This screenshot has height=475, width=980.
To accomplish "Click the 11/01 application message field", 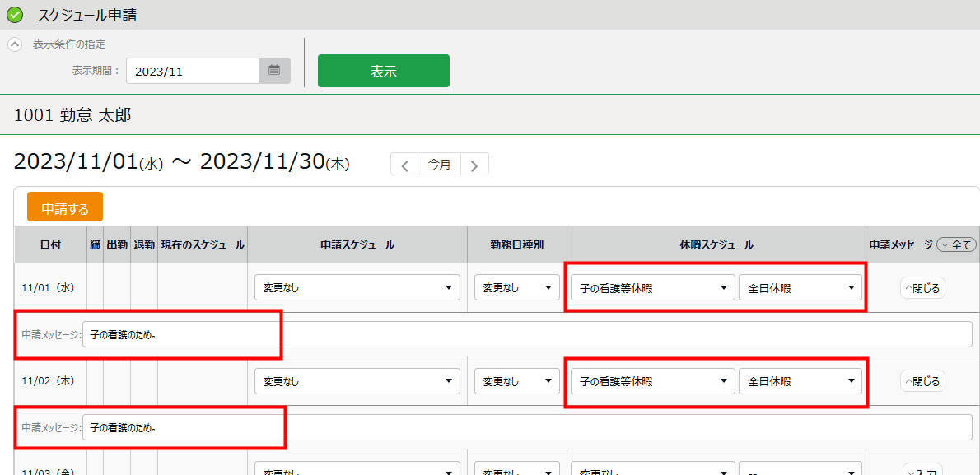I will pyautogui.click(x=527, y=334).
